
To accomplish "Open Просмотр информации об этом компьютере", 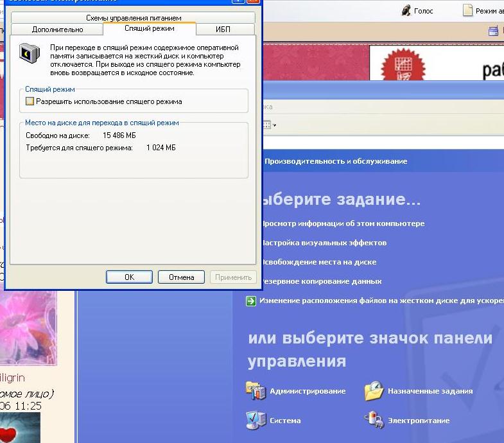I will 343,223.
